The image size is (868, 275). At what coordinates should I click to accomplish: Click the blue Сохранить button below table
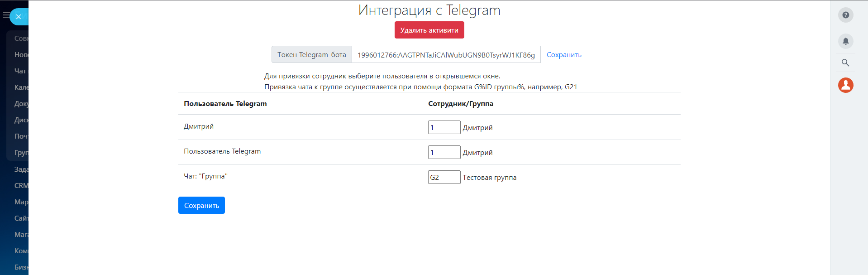click(x=201, y=205)
